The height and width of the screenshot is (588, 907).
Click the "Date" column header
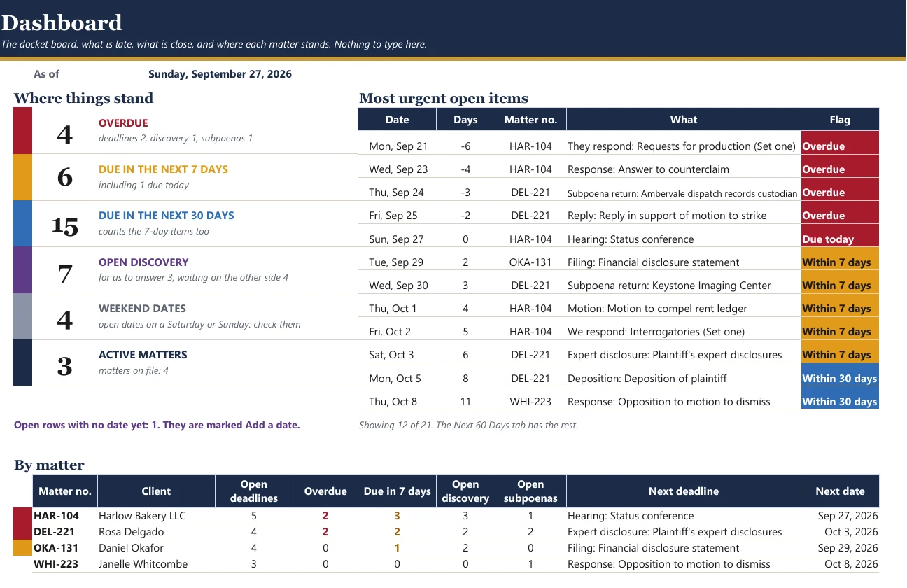click(x=397, y=120)
